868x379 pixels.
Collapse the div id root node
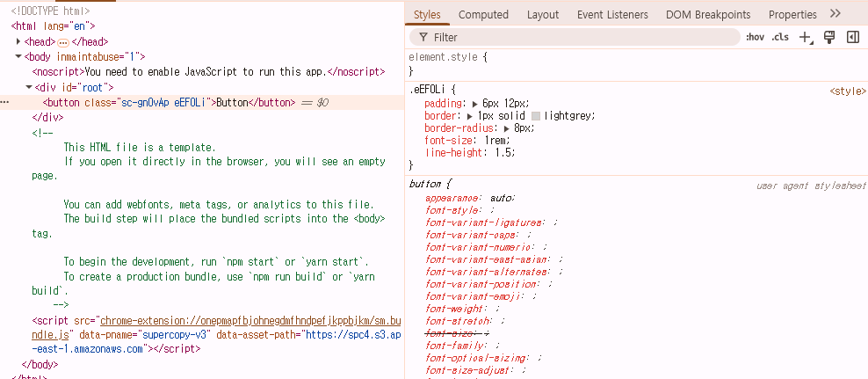(x=29, y=87)
